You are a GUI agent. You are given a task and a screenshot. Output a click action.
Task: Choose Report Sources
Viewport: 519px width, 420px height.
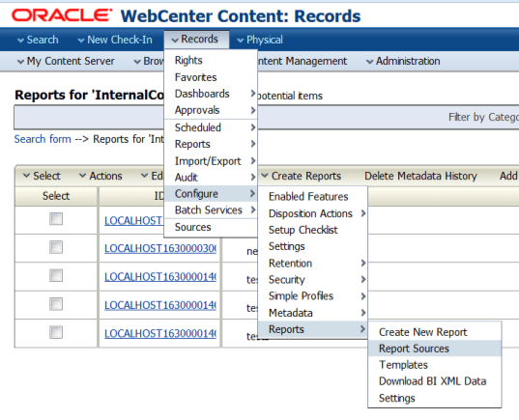[x=435, y=349]
